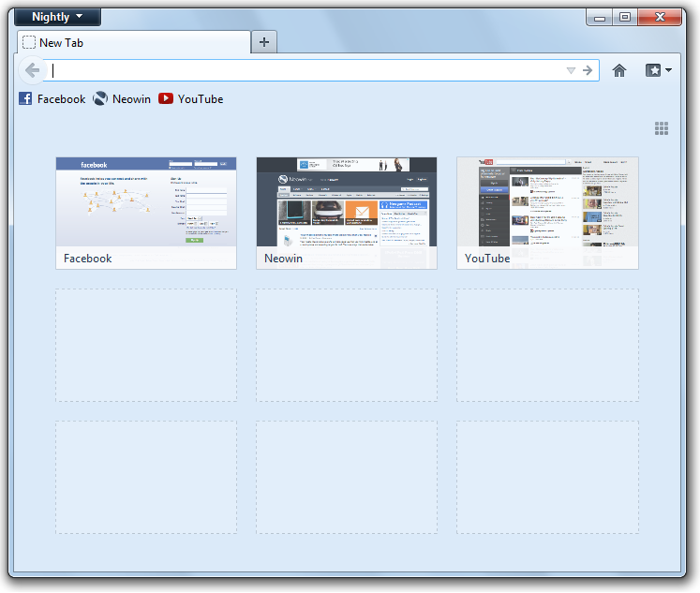Open the bookmarks star menu
The image size is (700, 593).
pos(659,70)
